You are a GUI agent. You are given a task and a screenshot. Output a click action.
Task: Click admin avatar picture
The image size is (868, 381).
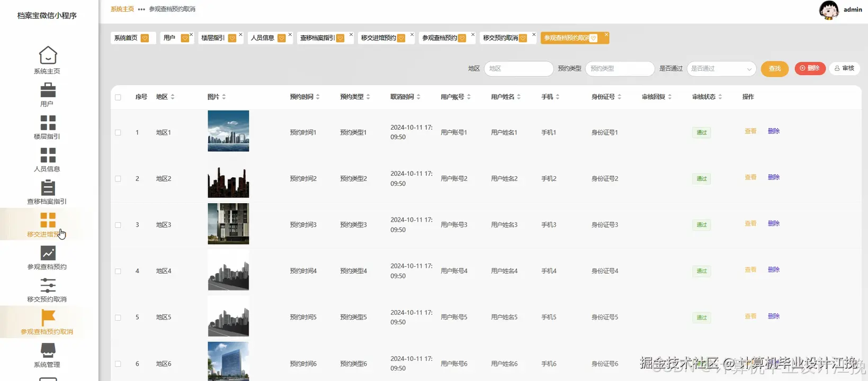pyautogui.click(x=829, y=10)
